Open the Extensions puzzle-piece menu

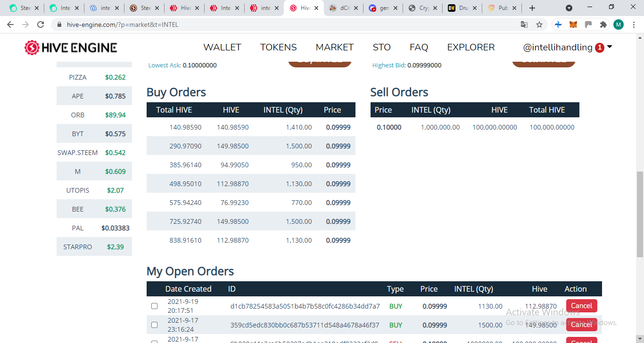click(x=603, y=24)
